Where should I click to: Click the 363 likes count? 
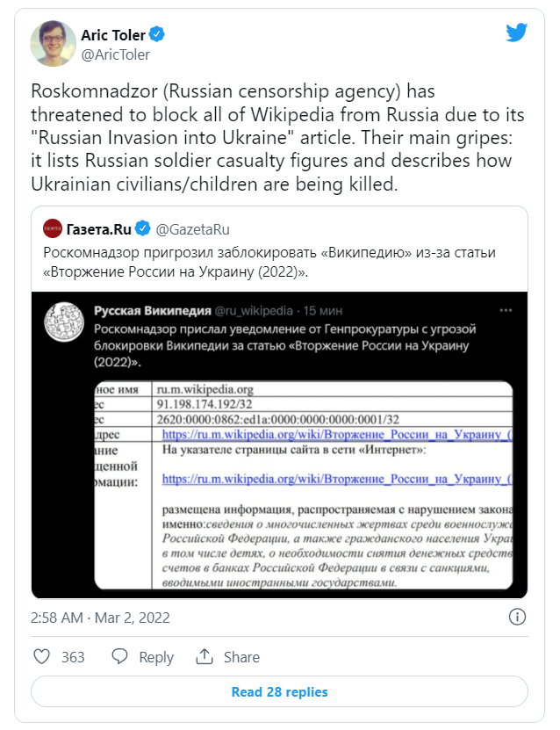coord(73,657)
